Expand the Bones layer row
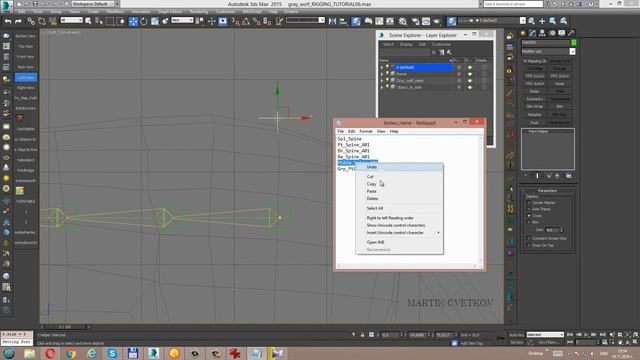Screen dimensions: 640x360 382,74
